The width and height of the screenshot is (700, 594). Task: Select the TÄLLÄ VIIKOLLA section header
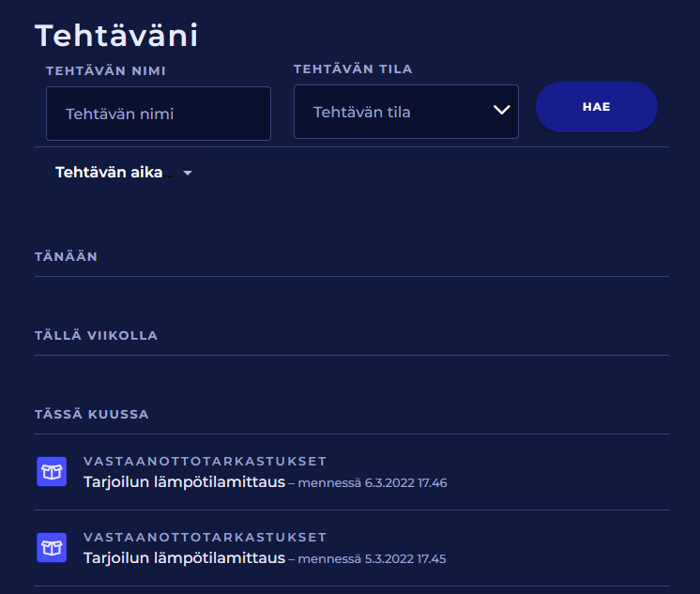point(96,335)
